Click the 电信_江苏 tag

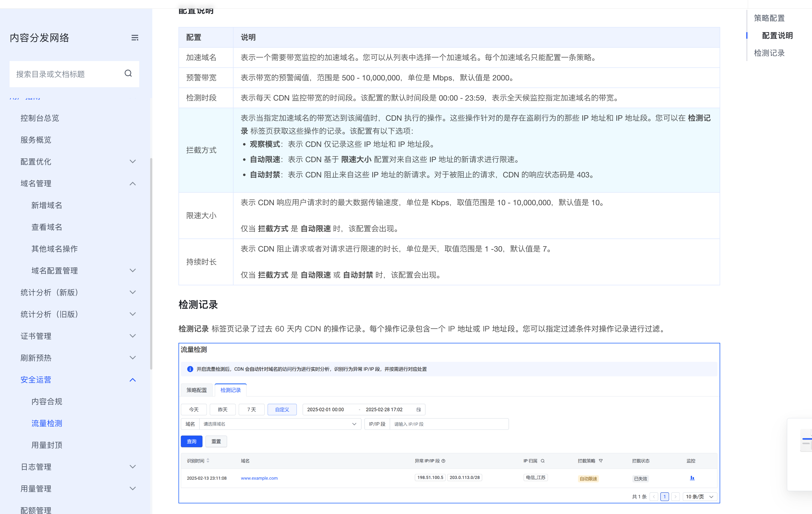(x=535, y=477)
